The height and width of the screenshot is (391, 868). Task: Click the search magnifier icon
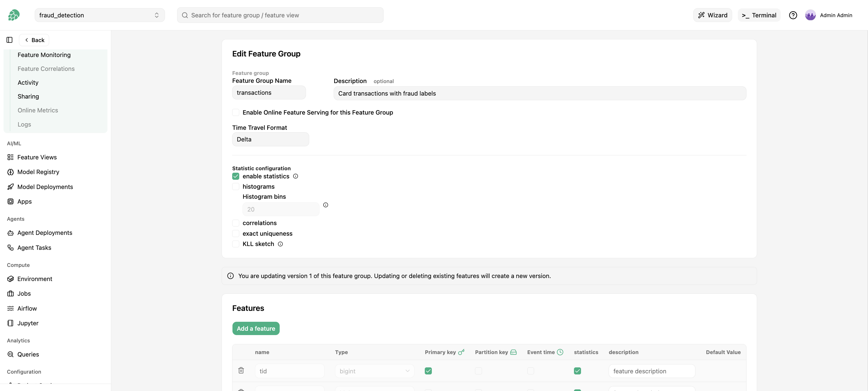click(185, 15)
